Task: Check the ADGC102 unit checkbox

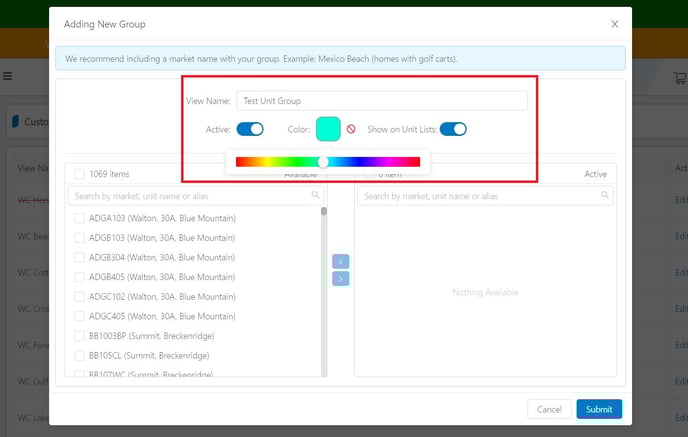Action: coord(79,297)
